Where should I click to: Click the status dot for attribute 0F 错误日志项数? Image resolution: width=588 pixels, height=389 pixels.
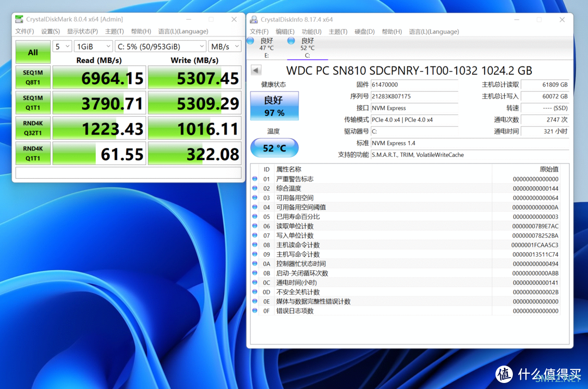click(x=255, y=311)
